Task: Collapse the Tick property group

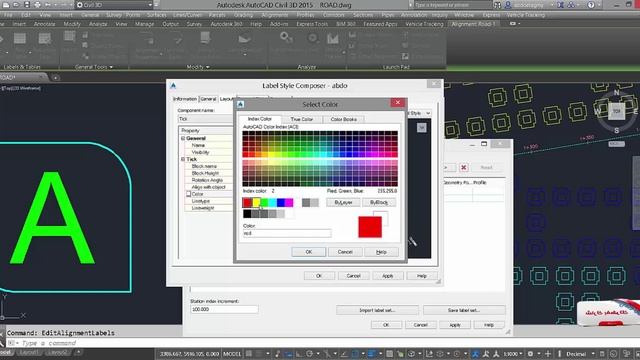Action: point(183,159)
